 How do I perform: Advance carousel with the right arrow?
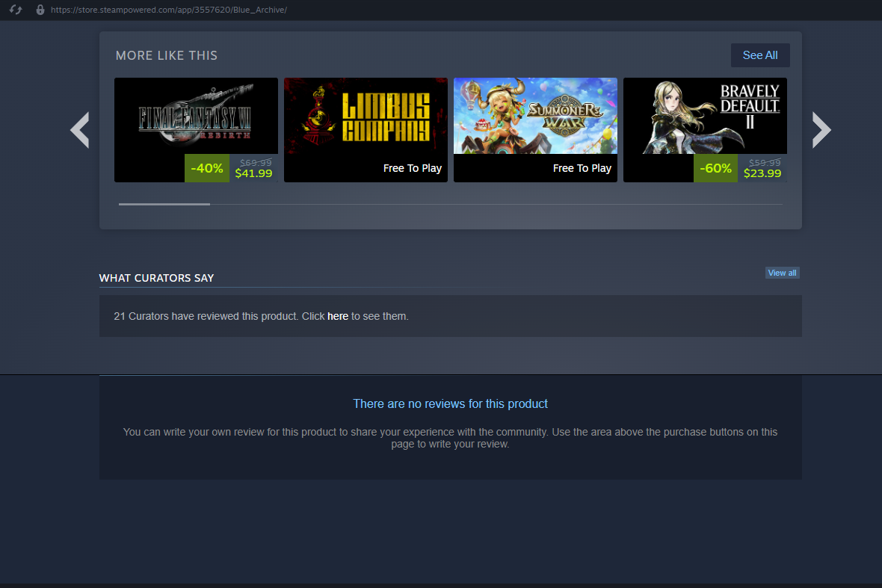click(x=821, y=130)
